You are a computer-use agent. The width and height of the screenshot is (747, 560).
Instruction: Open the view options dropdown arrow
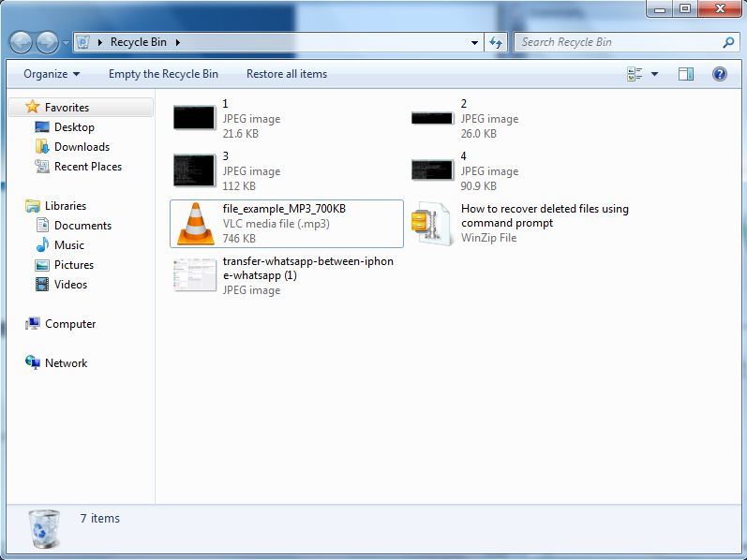click(654, 74)
